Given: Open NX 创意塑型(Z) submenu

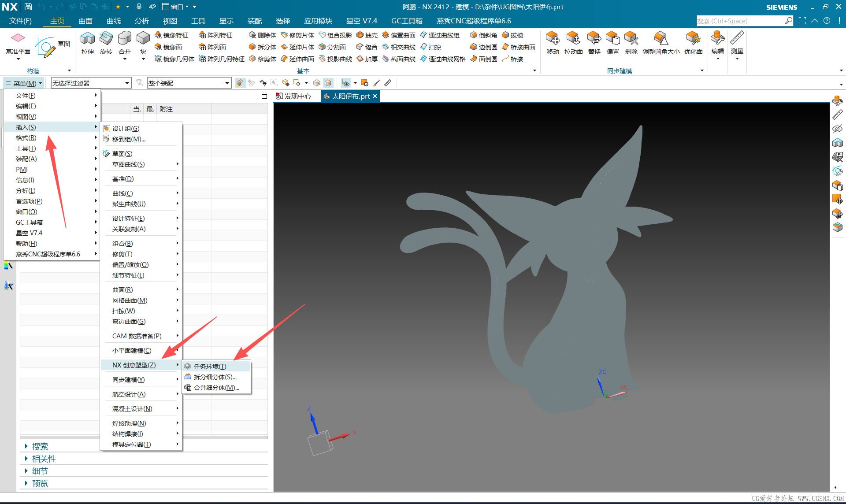Looking at the screenshot, I should [x=141, y=365].
